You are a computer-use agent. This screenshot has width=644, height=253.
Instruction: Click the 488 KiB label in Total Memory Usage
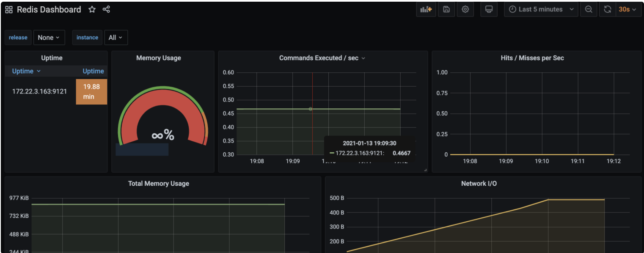pos(19,234)
